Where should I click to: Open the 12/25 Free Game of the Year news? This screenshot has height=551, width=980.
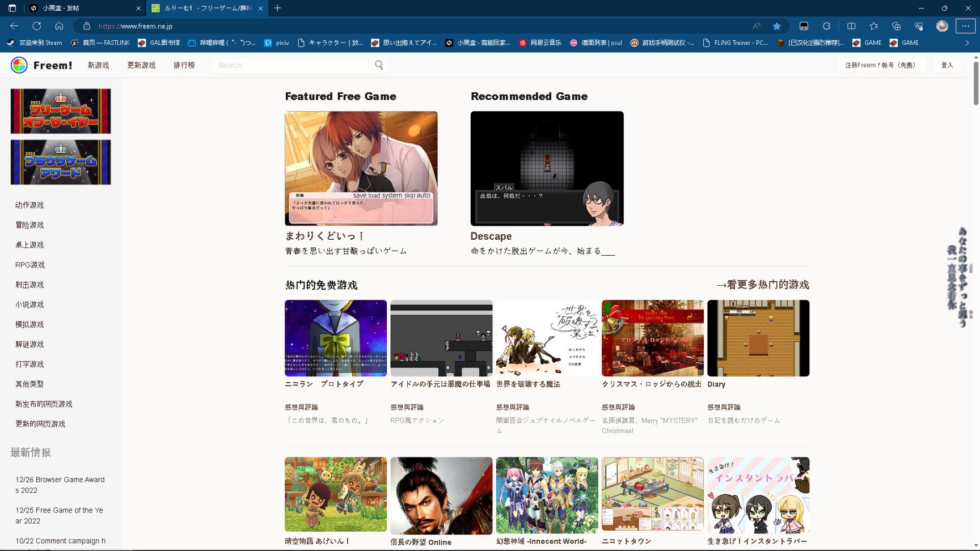click(x=60, y=515)
